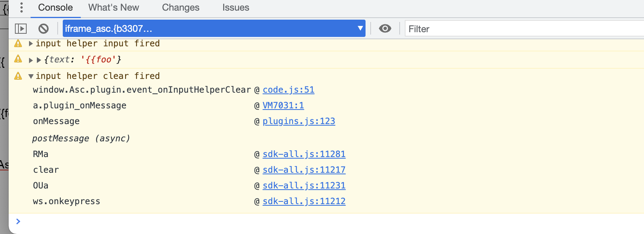Open the plugins.js:123 source link
The image size is (644, 234).
299,121
